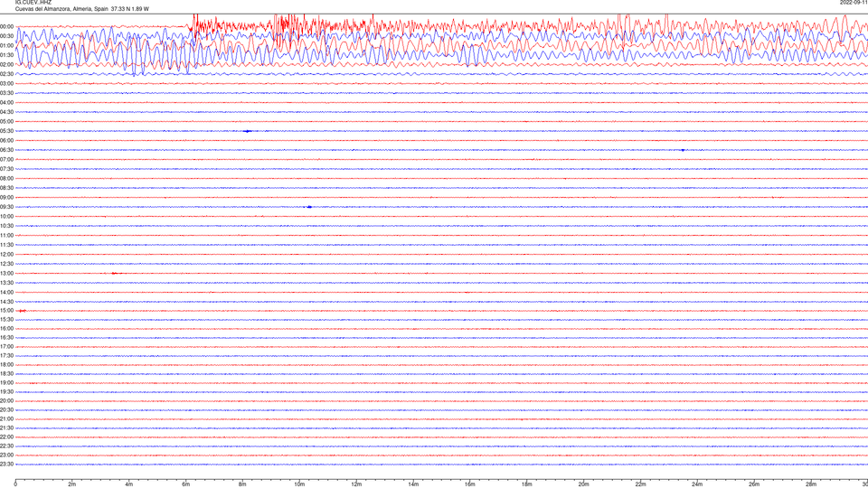868x488 pixels.
Task: Click the blue event burst on the 05:30 trace
Action: pyautogui.click(x=248, y=131)
